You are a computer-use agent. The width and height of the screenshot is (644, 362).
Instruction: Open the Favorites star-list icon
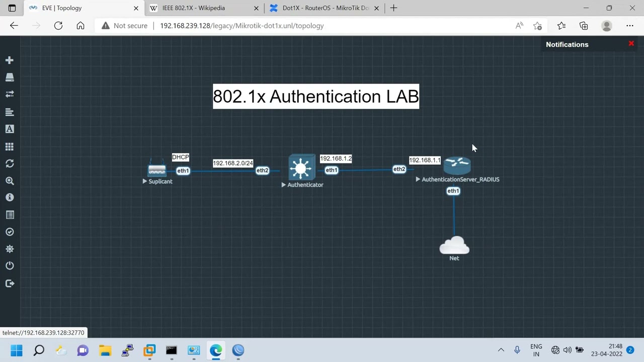[561, 26]
